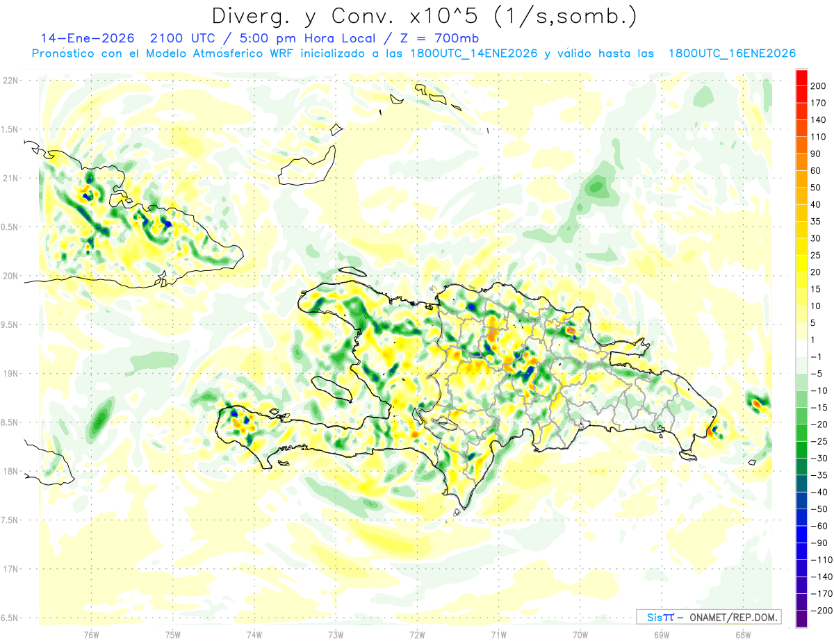The height and width of the screenshot is (644, 834).
Task: Click the '20N' latitude label
Action: pos(10,276)
